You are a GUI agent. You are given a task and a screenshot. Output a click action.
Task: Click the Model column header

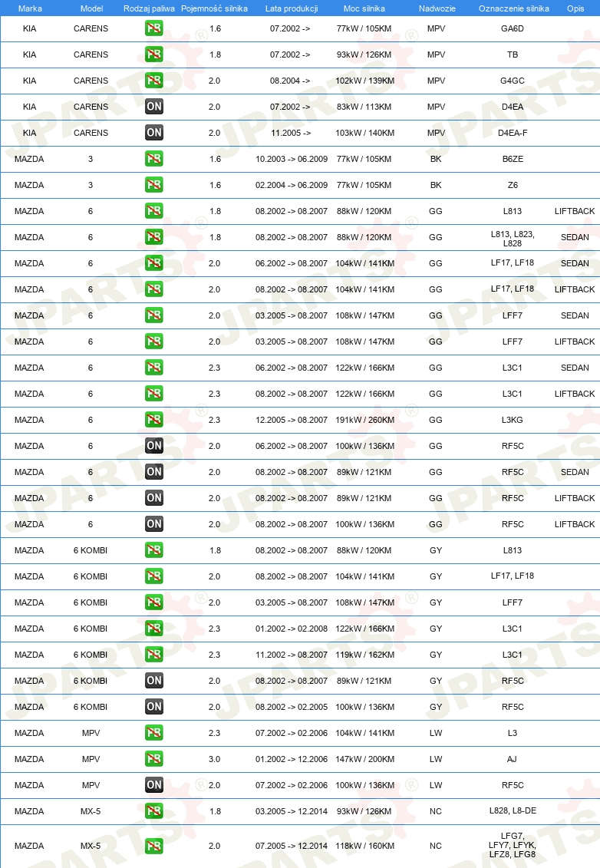click(x=91, y=8)
